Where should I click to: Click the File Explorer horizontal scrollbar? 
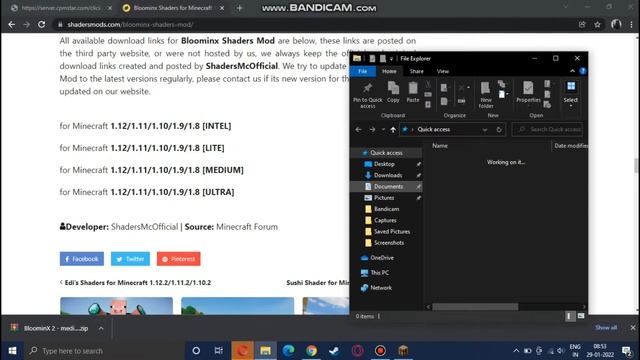coord(475,307)
